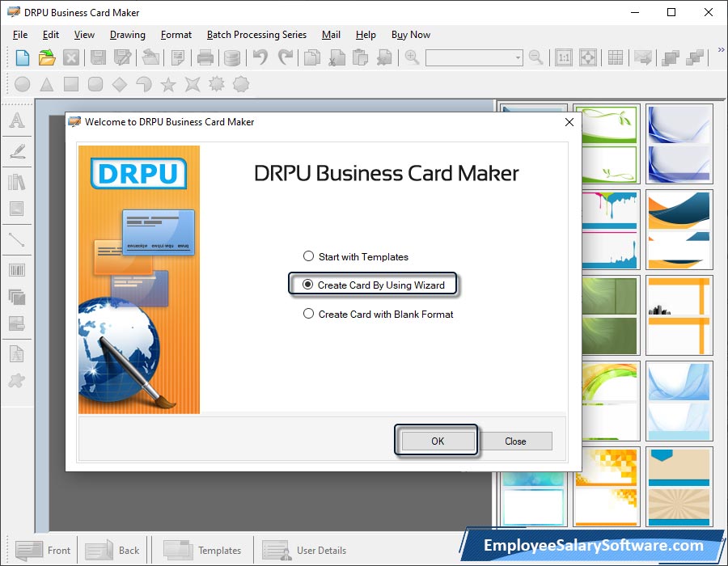Click the database icon in toolbar
728x566 pixels.
[x=232, y=58]
